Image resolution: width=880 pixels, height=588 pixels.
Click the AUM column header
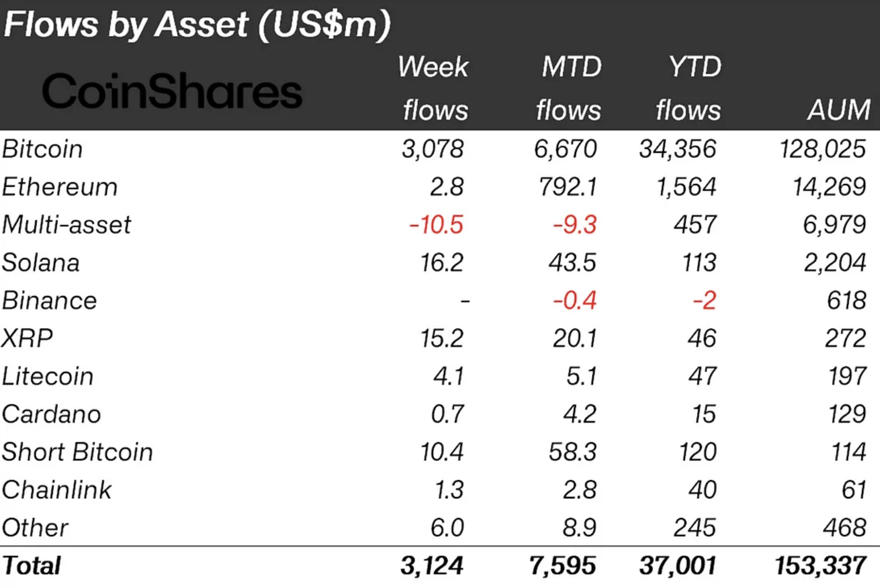pos(838,109)
